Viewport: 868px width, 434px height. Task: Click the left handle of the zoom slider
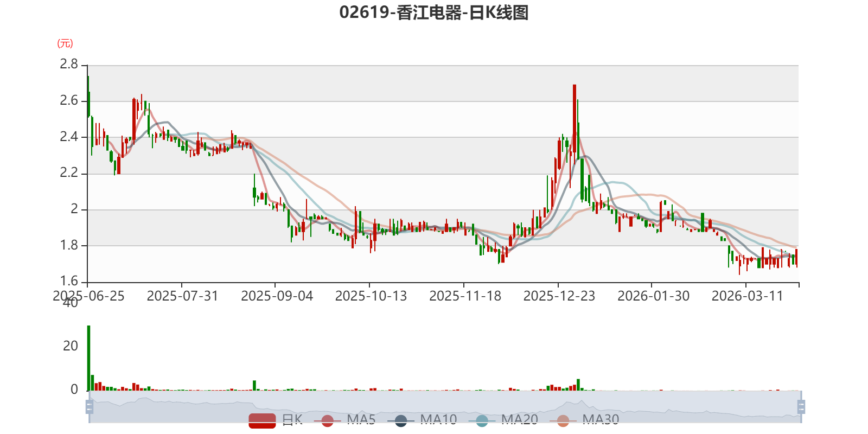90,406
